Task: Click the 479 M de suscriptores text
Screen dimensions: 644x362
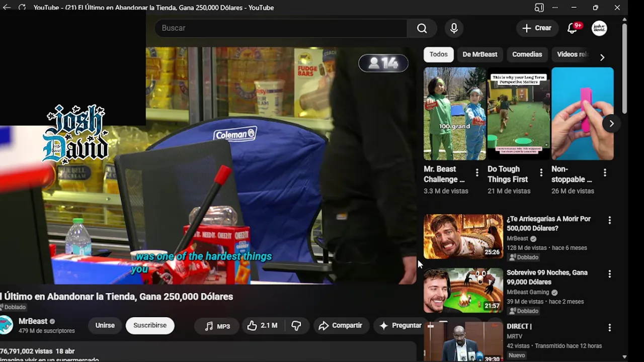Action: pos(47,331)
